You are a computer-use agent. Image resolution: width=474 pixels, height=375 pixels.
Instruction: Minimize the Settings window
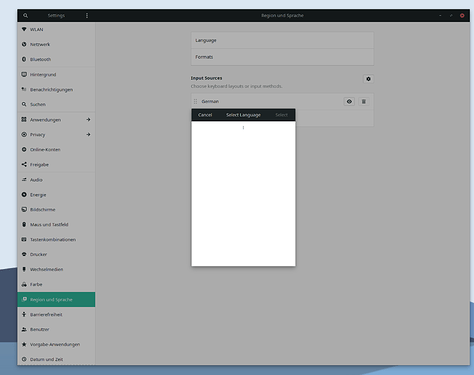[x=440, y=15]
